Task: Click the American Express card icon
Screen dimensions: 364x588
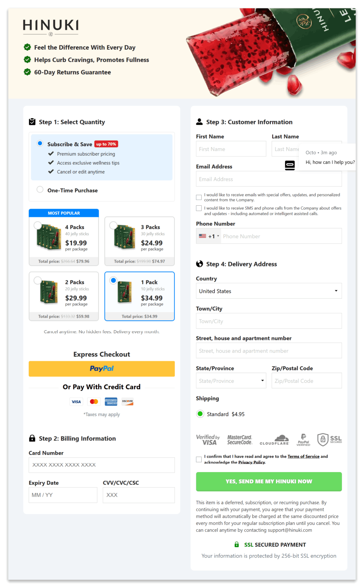Action: [x=111, y=401]
